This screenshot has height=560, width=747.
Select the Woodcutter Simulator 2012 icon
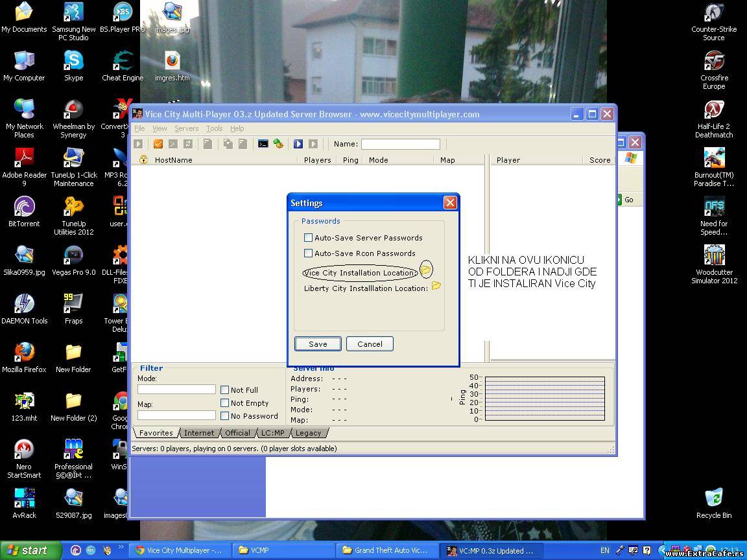click(x=714, y=264)
